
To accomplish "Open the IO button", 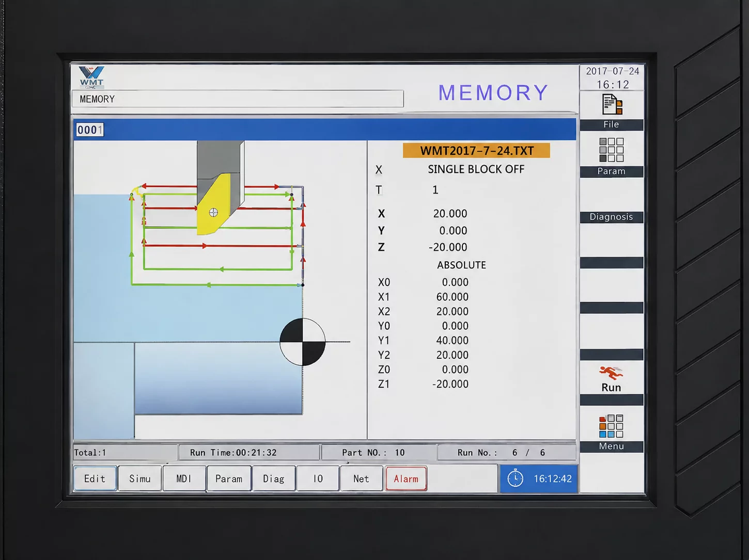I will tap(318, 478).
